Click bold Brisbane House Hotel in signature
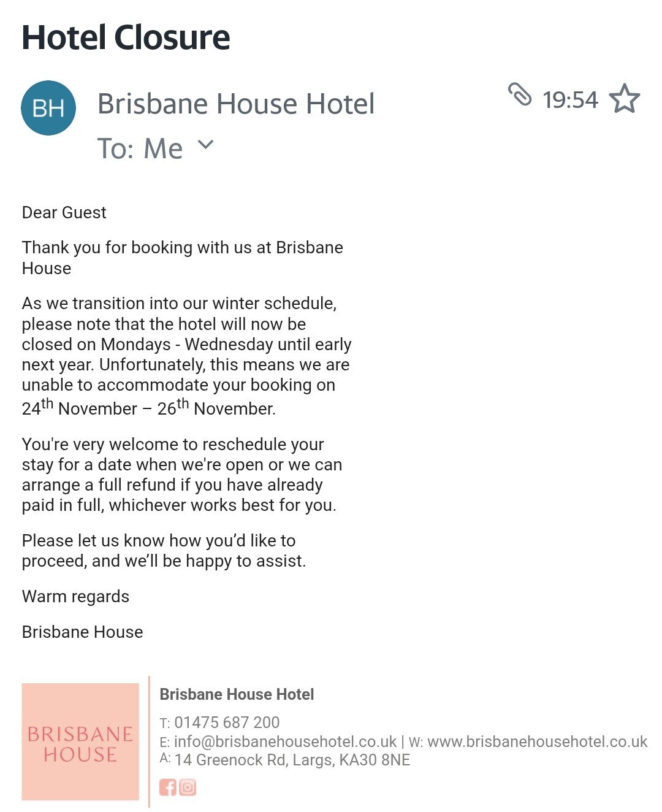 click(237, 694)
